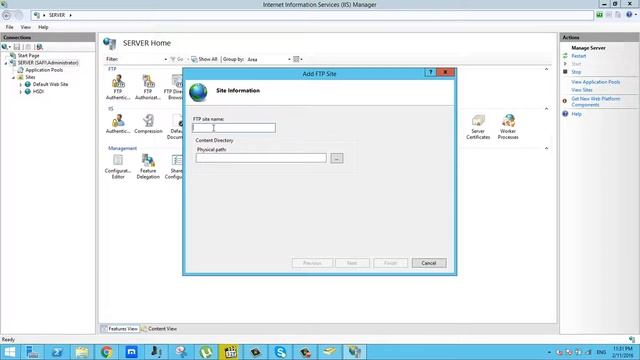Screen dimensions: 640x360
Task: Click the view mode icon near Group by
Action: (x=296, y=59)
